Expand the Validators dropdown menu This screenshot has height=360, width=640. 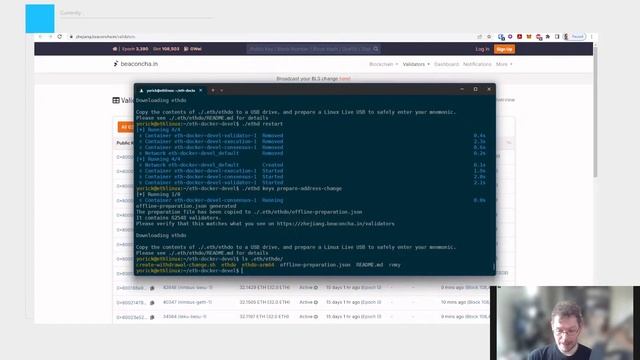click(416, 64)
